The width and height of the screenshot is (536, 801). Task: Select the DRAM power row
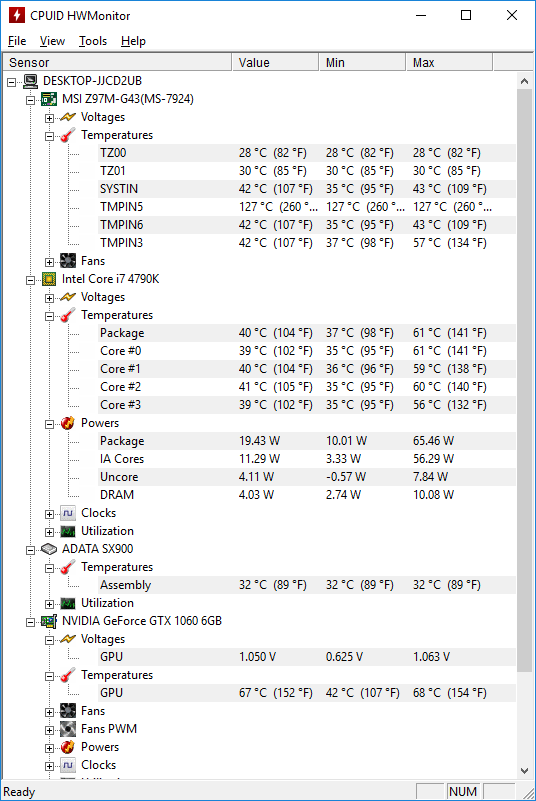point(307,494)
